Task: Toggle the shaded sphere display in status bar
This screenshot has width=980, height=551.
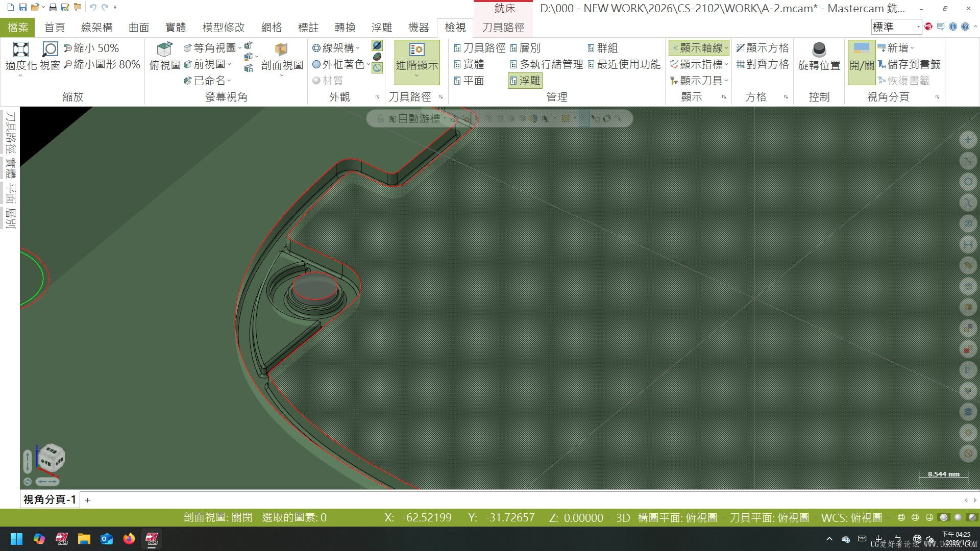Action: [x=944, y=517]
